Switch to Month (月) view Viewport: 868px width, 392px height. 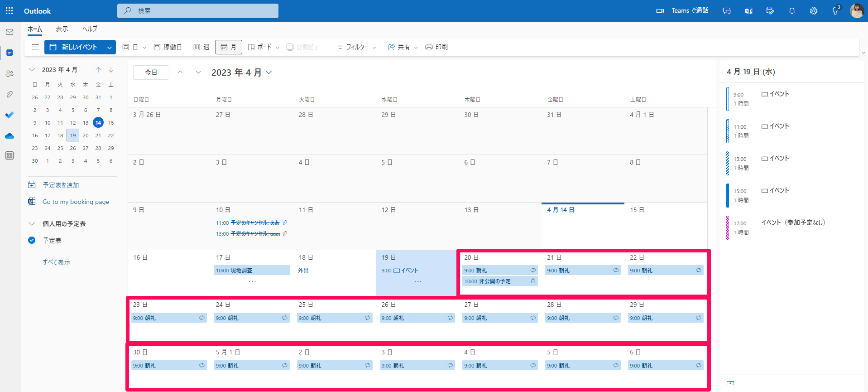coord(229,47)
